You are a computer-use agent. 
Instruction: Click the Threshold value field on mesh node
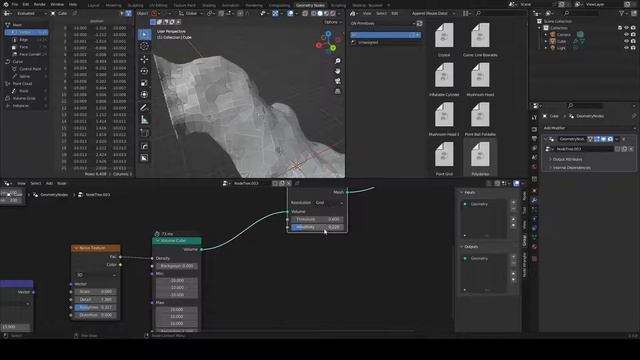click(x=317, y=220)
